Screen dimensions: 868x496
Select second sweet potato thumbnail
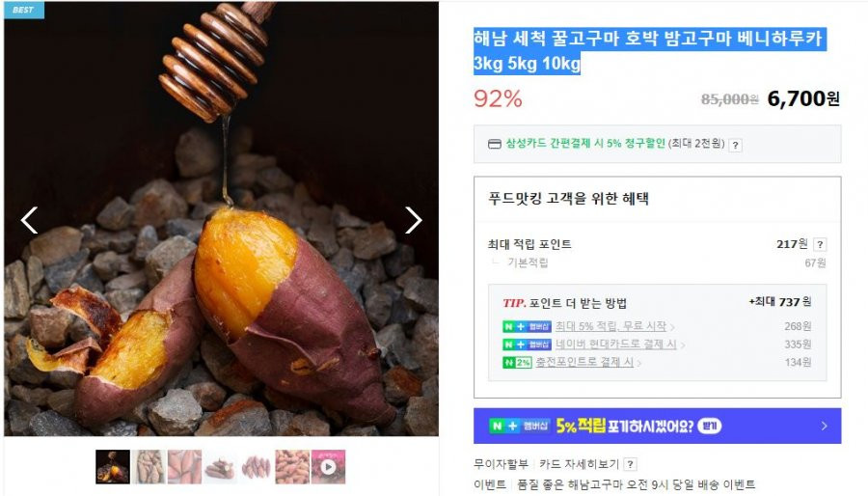[x=149, y=467]
